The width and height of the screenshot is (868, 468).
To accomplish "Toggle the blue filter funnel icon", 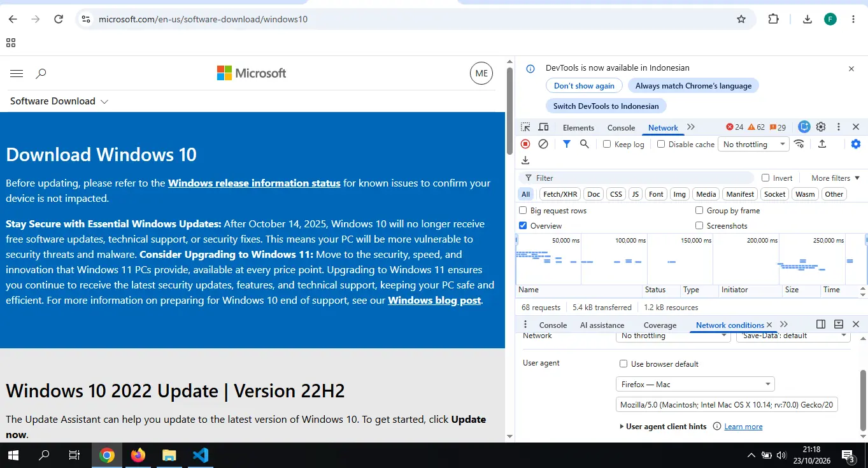I will coord(566,144).
